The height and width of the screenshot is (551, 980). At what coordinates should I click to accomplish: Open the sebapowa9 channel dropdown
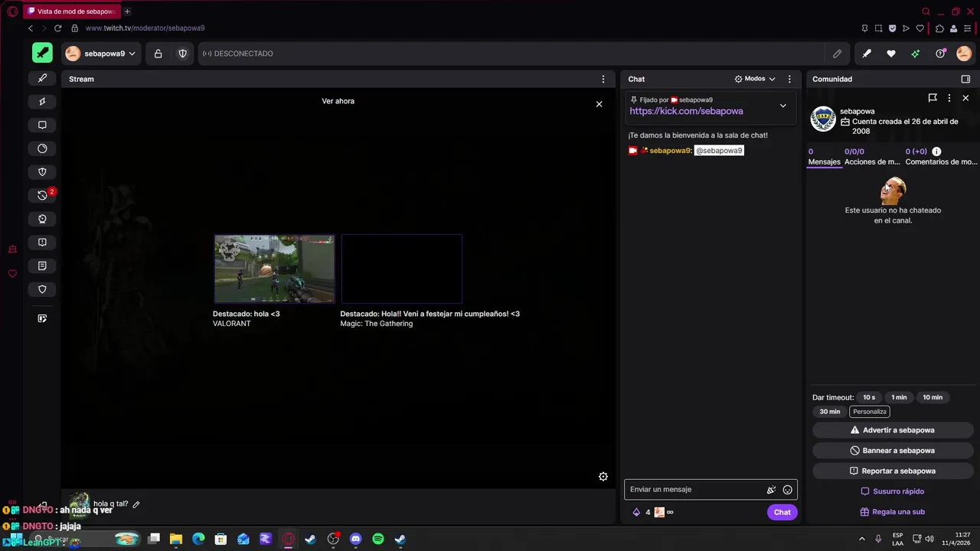(x=100, y=54)
